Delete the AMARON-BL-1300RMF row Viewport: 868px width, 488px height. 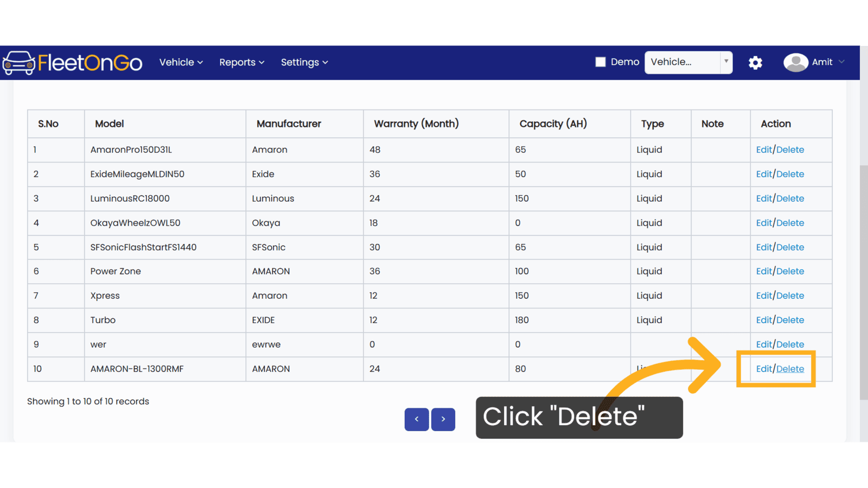(x=790, y=369)
